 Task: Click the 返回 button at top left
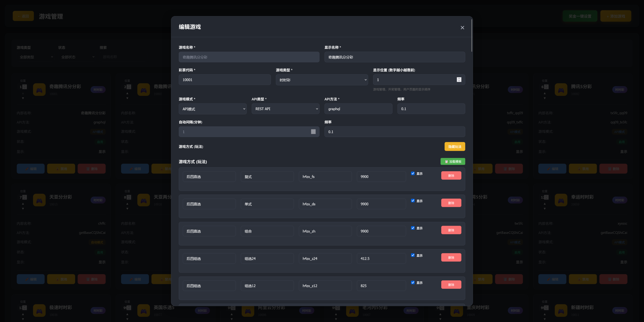[x=23, y=16]
